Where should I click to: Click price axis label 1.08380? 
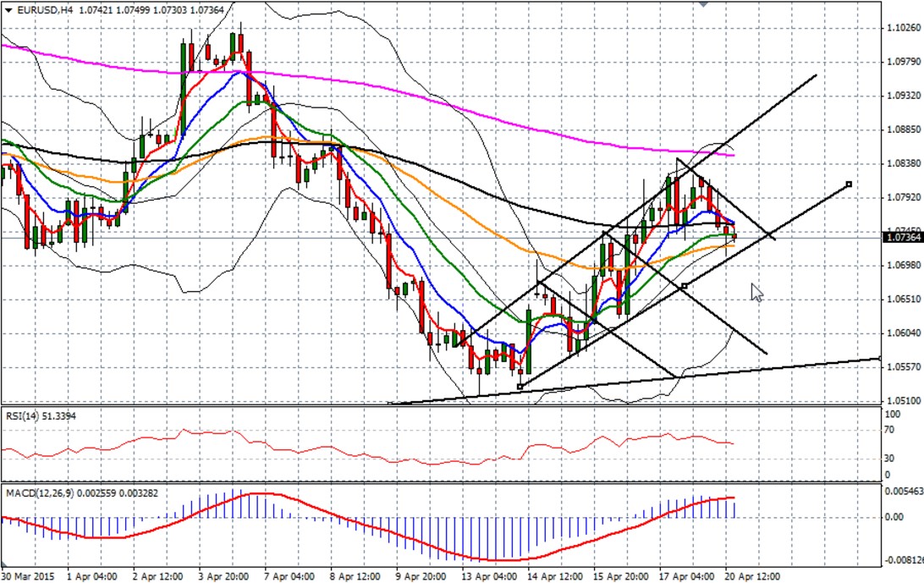click(904, 163)
